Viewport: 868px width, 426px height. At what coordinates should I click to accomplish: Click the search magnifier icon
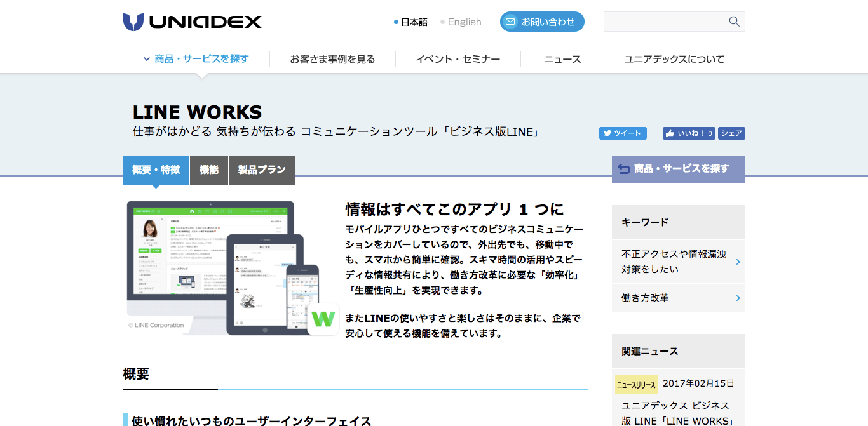pos(734,22)
